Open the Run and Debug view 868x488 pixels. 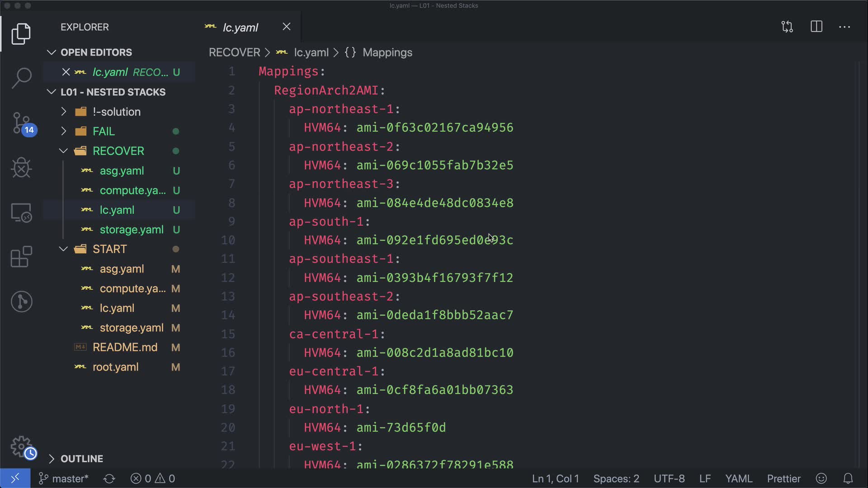[21, 168]
